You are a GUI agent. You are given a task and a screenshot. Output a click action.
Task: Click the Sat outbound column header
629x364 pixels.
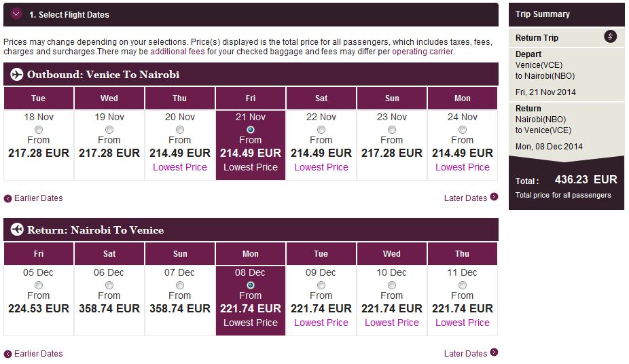pyautogui.click(x=321, y=98)
